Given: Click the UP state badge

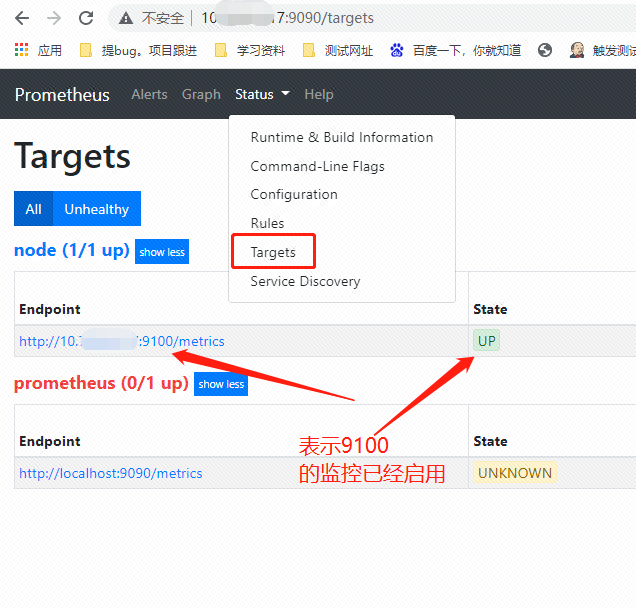Looking at the screenshot, I should coord(486,341).
